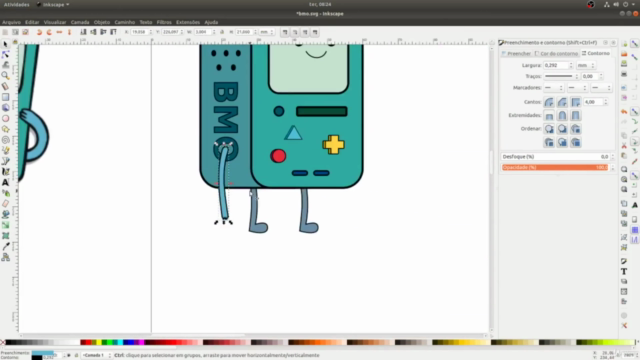Open the end marker dropdown
640x360 pixels.
click(x=601, y=88)
